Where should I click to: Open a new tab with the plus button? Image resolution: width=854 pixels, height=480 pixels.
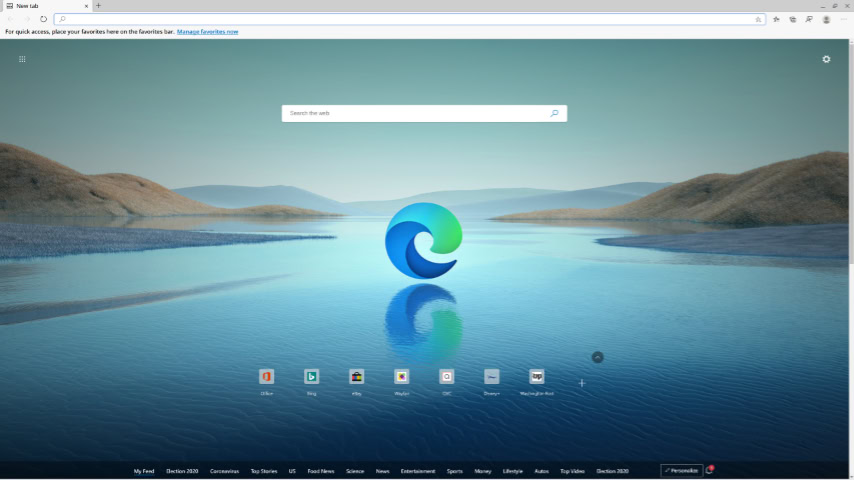(99, 5)
